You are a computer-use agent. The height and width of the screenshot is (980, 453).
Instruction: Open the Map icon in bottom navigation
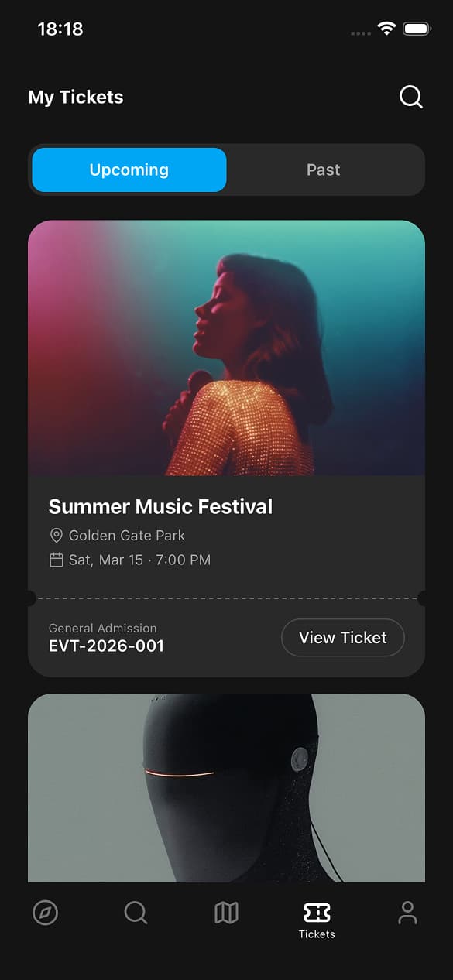point(225,913)
